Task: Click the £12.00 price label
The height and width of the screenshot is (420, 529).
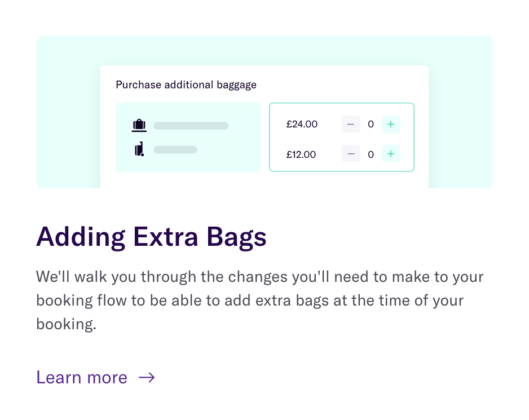Action: [302, 154]
